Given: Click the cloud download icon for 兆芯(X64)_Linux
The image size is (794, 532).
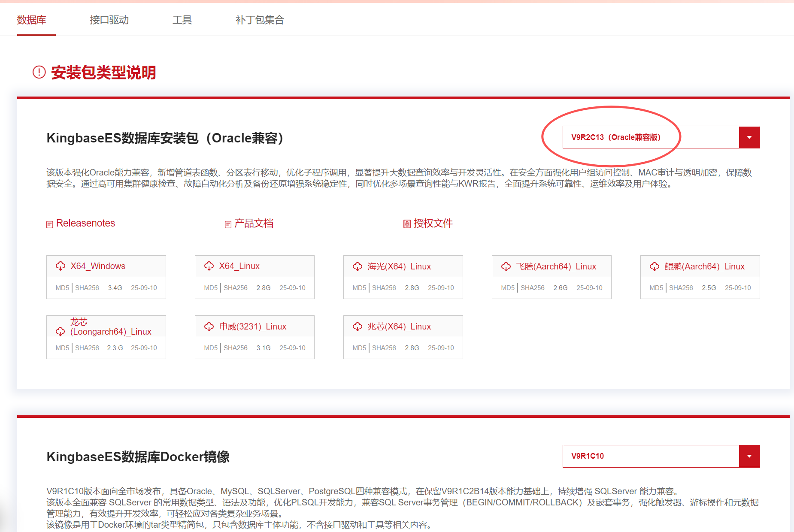Looking at the screenshot, I should tap(358, 326).
